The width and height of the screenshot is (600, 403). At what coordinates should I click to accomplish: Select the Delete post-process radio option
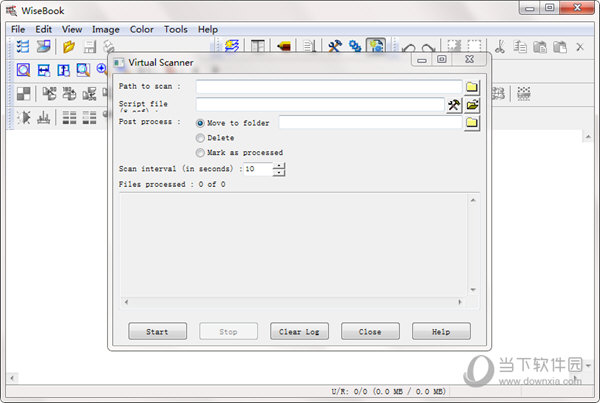[x=200, y=138]
